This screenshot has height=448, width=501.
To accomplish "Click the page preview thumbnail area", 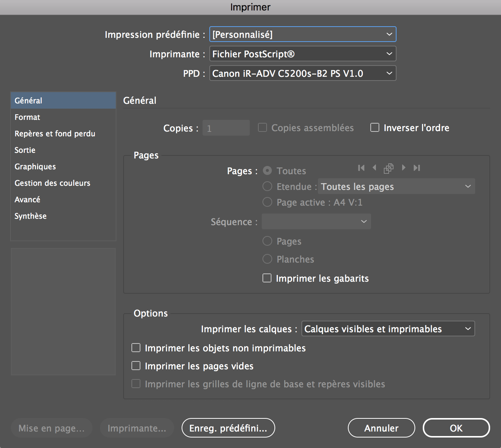I will 63,311.
